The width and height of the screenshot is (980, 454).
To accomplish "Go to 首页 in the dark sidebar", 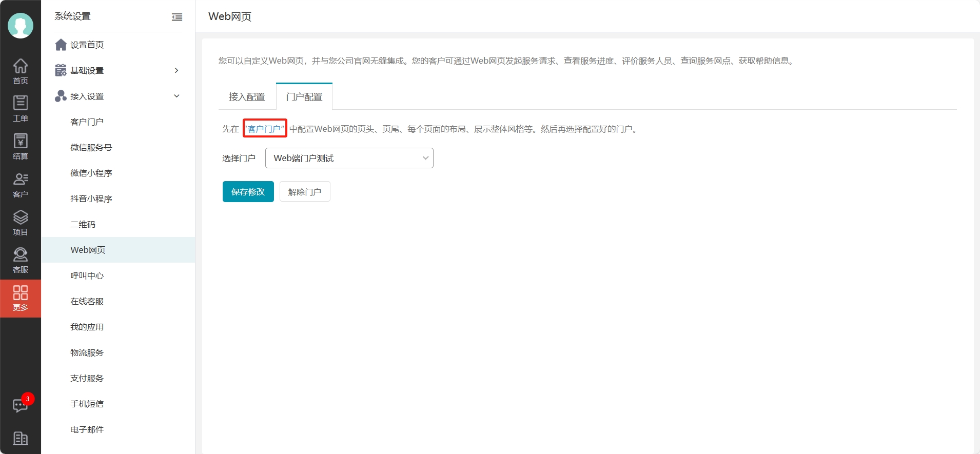I will (x=21, y=71).
